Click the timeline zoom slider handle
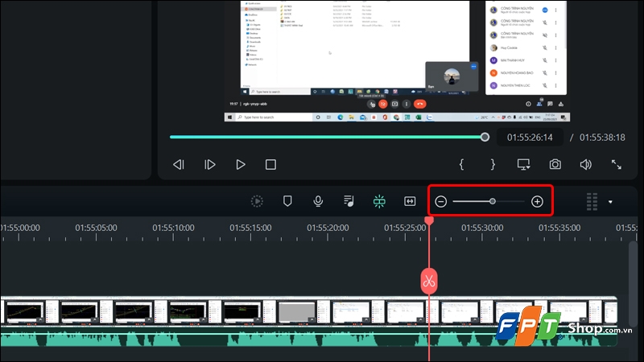644x362 pixels. pyautogui.click(x=493, y=202)
